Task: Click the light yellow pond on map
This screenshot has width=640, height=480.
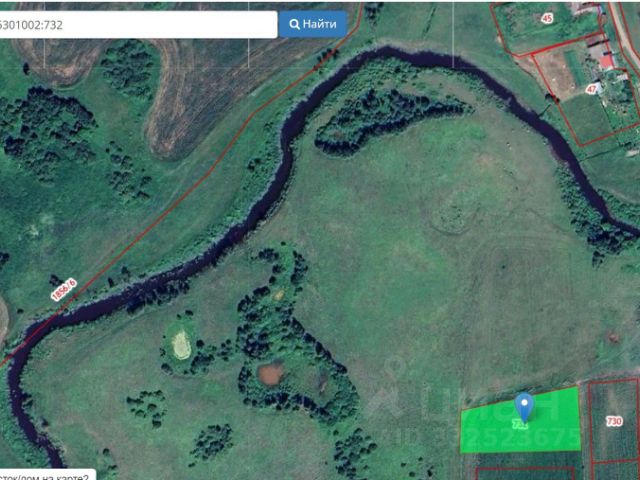Action: 181,345
